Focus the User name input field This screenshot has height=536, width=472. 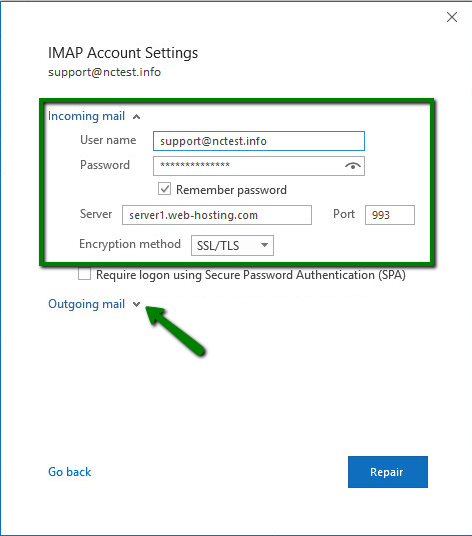[259, 141]
